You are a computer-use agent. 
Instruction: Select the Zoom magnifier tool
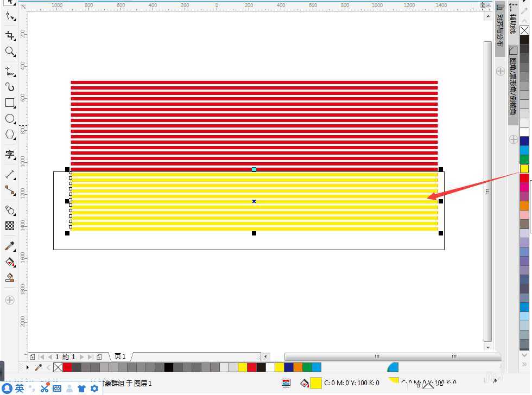[9, 52]
